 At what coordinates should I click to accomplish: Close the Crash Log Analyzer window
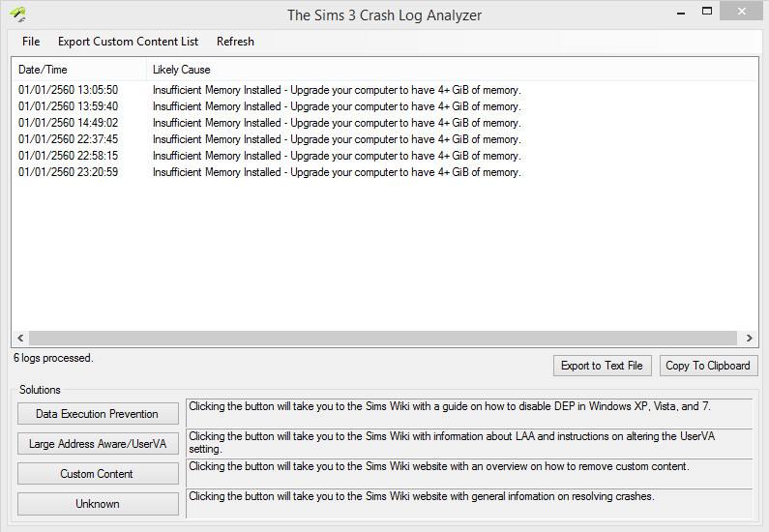click(x=742, y=12)
